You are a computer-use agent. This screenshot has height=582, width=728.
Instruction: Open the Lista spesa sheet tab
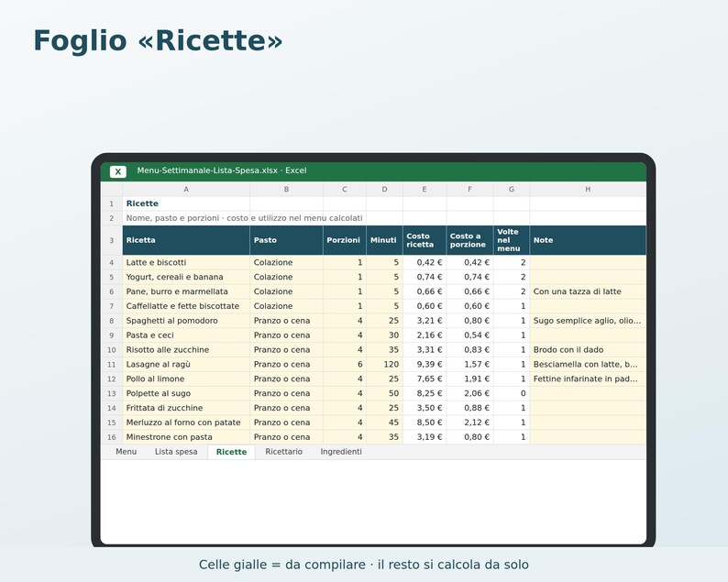pyautogui.click(x=176, y=452)
